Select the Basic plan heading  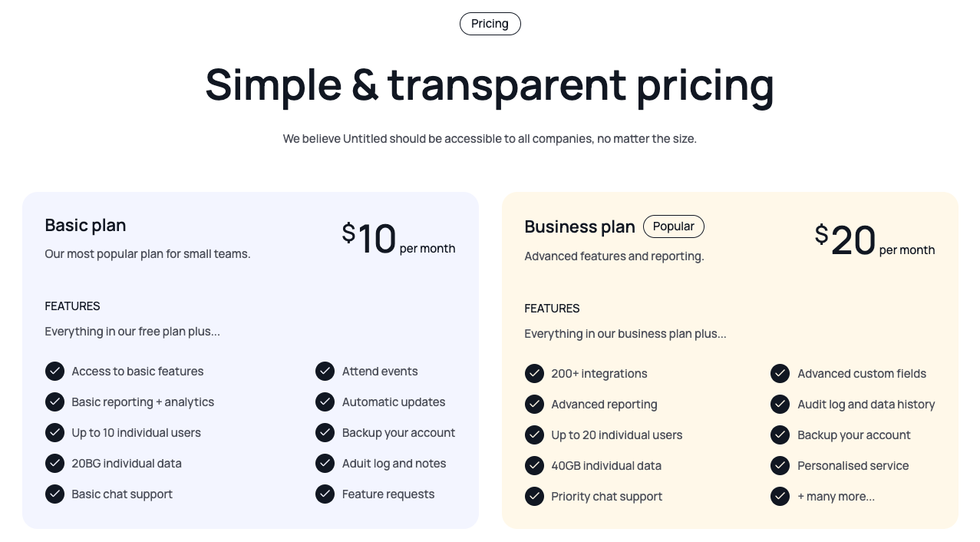(85, 225)
